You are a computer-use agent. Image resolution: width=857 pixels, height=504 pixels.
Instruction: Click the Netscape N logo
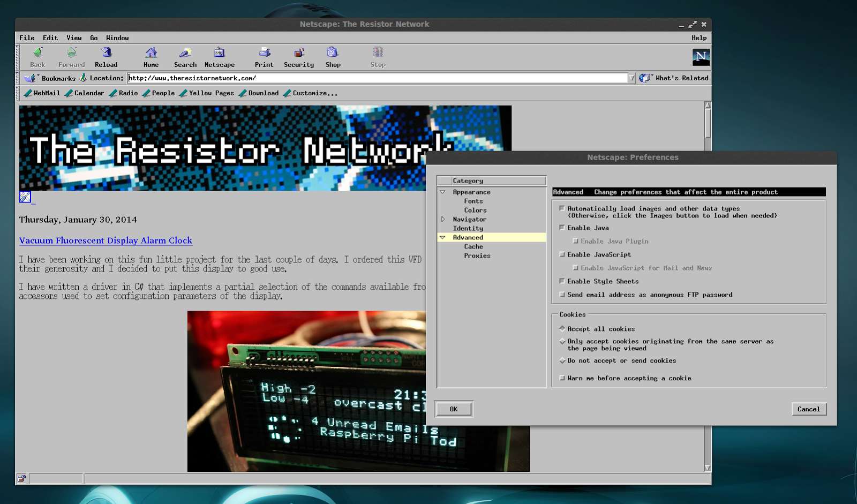tap(701, 57)
